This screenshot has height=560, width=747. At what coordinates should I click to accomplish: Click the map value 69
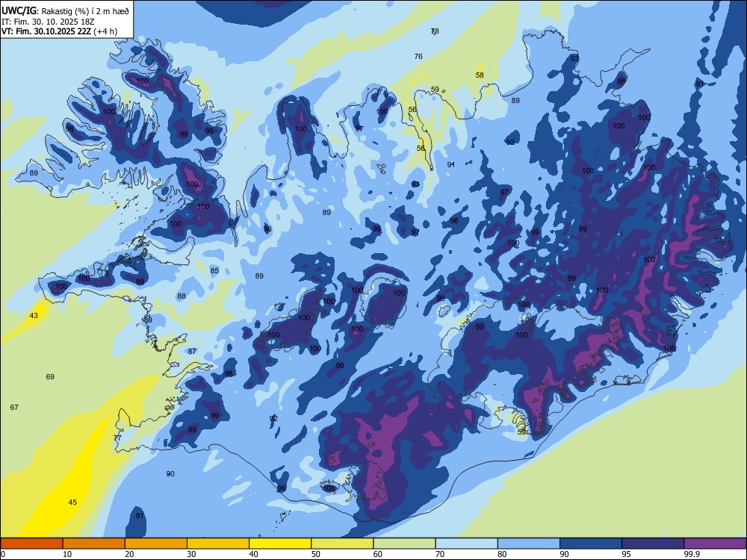coord(50,376)
